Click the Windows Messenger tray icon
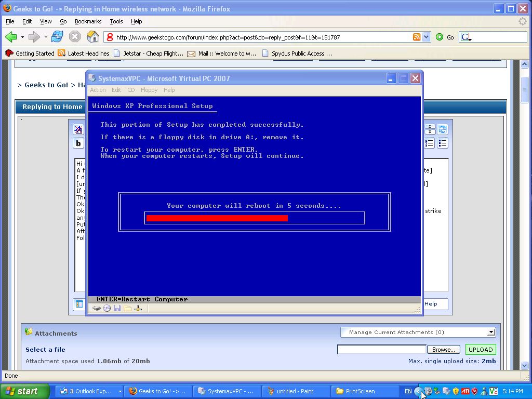Viewport: 532px width, 399px height. 484,391
